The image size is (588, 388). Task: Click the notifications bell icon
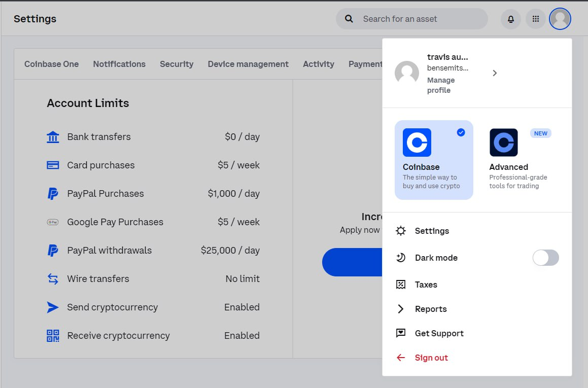click(x=511, y=19)
